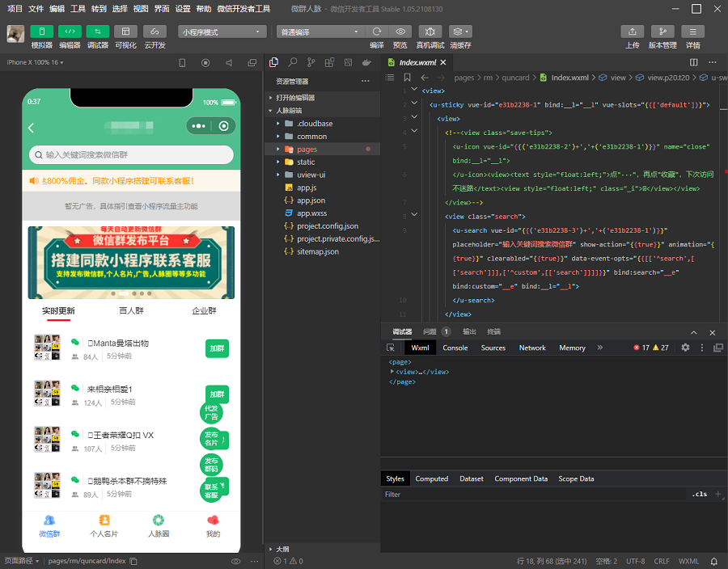Show more devtools tabs chevron
The width and height of the screenshot is (728, 569).
tap(600, 348)
